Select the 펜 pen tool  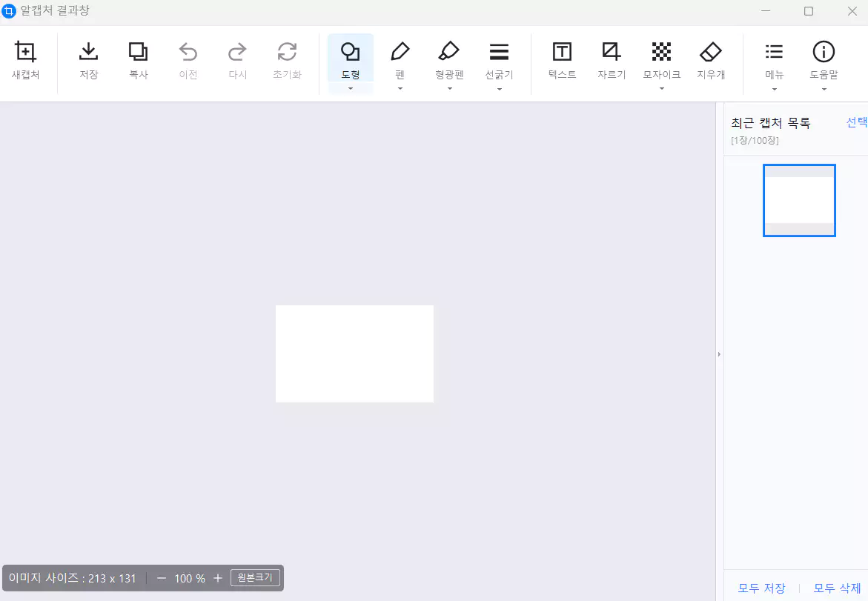coord(400,60)
